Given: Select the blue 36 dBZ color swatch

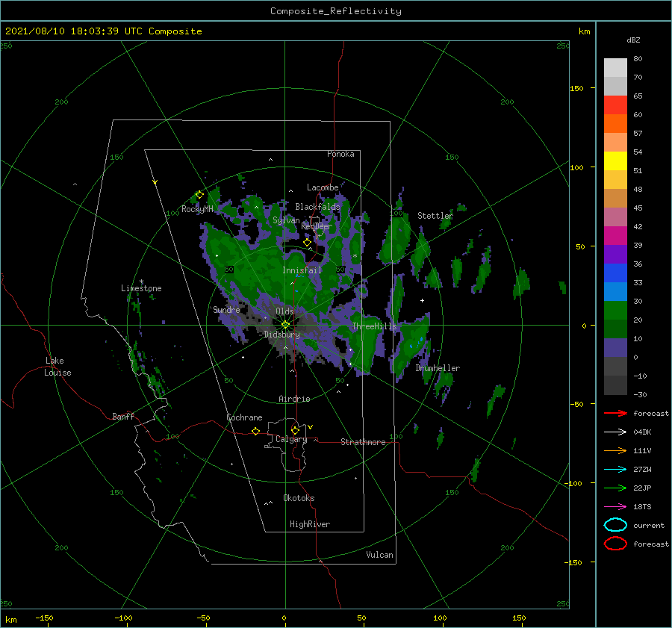Looking at the screenshot, I should pyautogui.click(x=615, y=273).
